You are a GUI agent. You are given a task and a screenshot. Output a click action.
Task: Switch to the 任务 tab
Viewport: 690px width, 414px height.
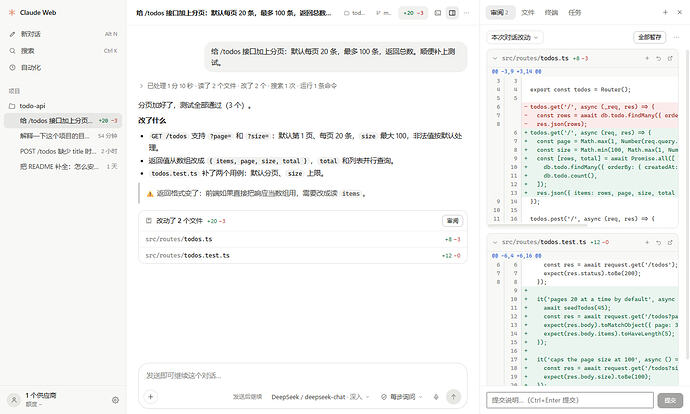(x=575, y=12)
